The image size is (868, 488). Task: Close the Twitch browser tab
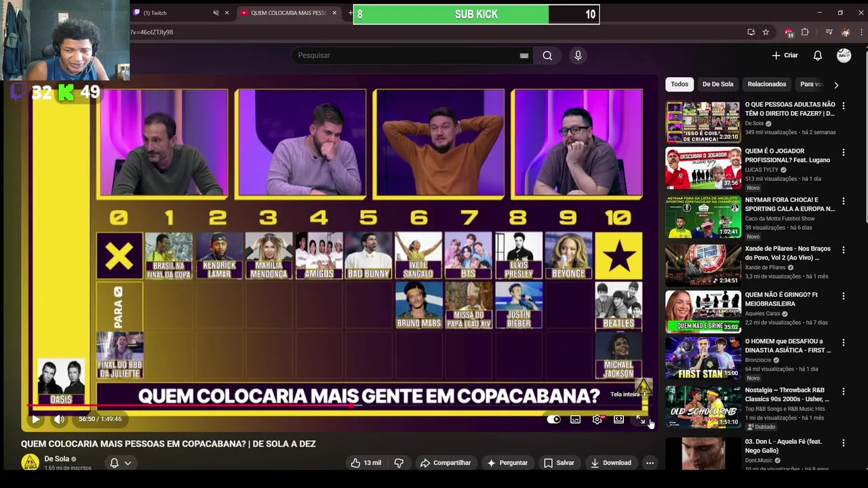226,13
